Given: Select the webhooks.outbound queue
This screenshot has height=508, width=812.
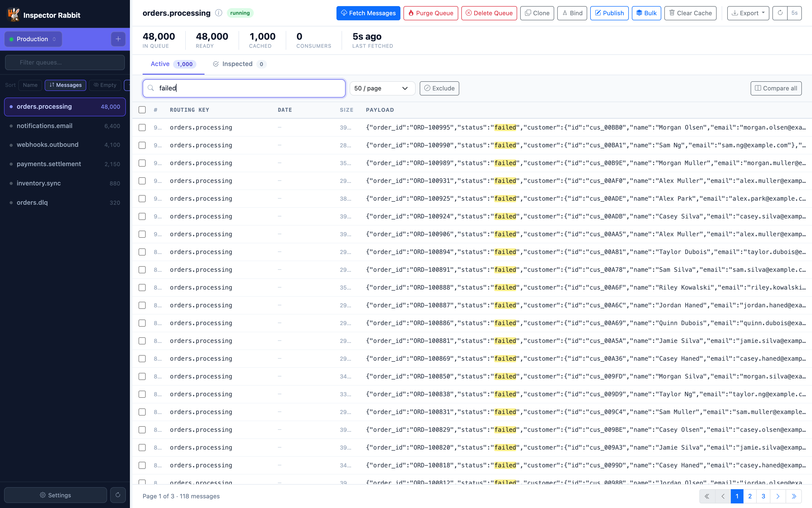Looking at the screenshot, I should click(x=65, y=145).
